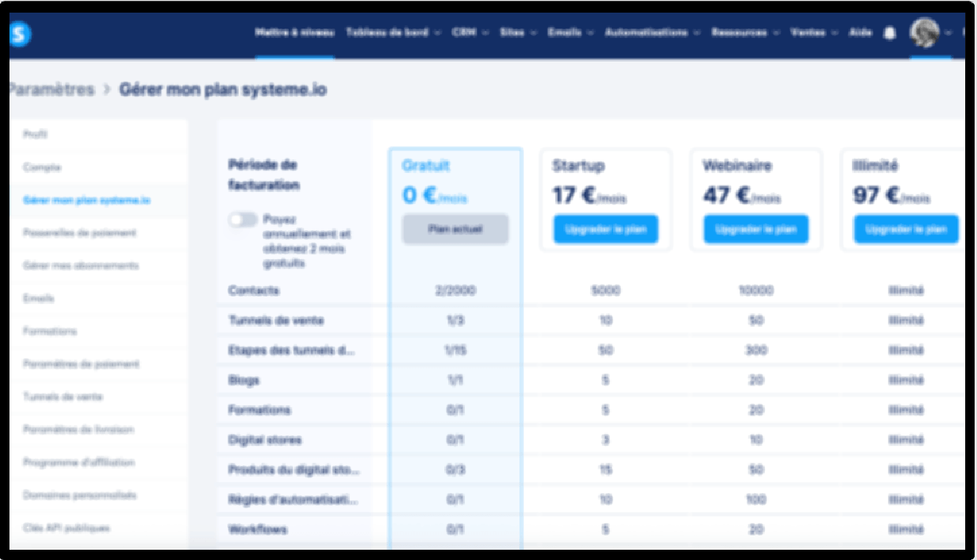Screen dimensions: 977x560
Task: Click the 100 value in the Webinaire column
Action: [756, 499]
